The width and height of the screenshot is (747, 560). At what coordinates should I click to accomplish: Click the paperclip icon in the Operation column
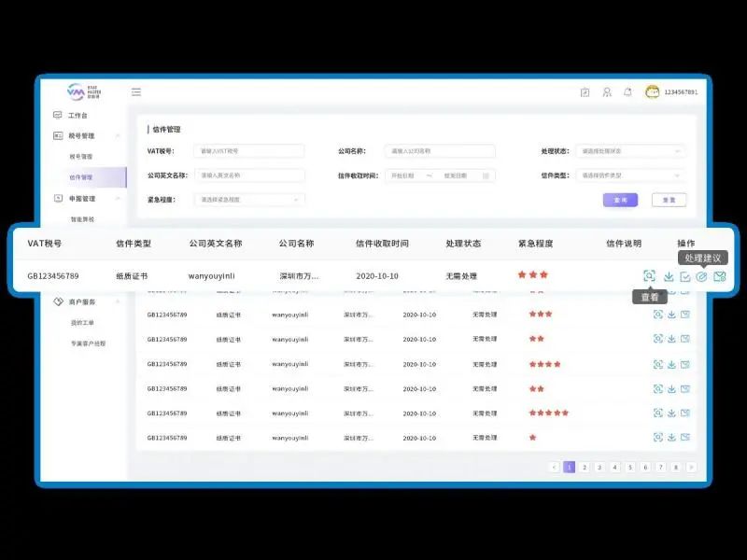click(702, 276)
